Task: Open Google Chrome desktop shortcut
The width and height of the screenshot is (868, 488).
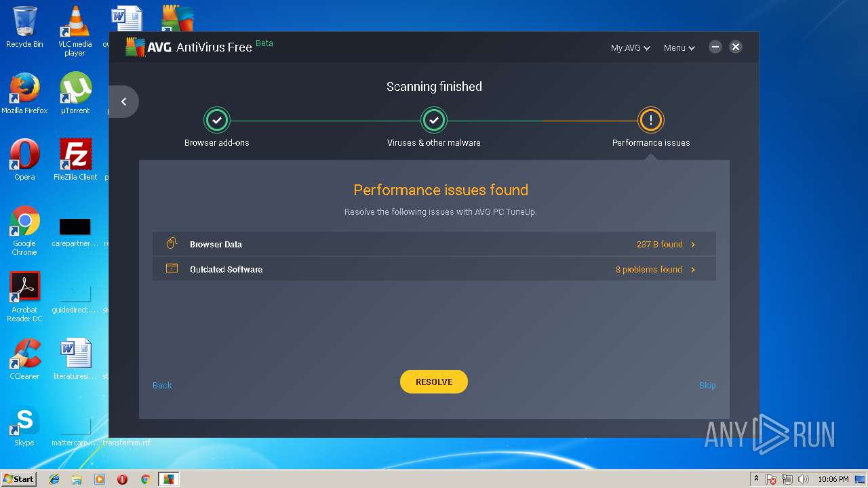Action: [24, 230]
